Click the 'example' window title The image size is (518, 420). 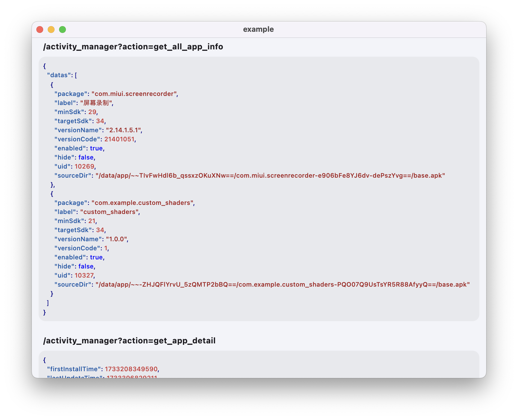(258, 30)
